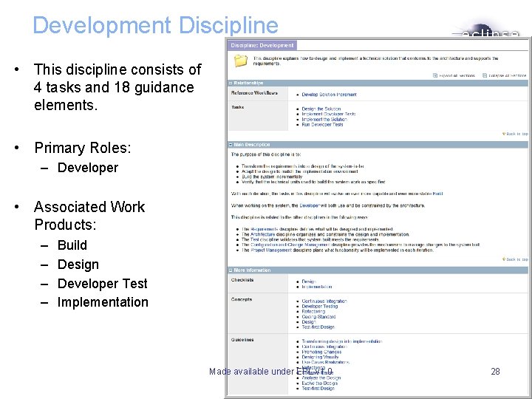Open the Design concept link
The image size is (532, 399).
point(309,322)
